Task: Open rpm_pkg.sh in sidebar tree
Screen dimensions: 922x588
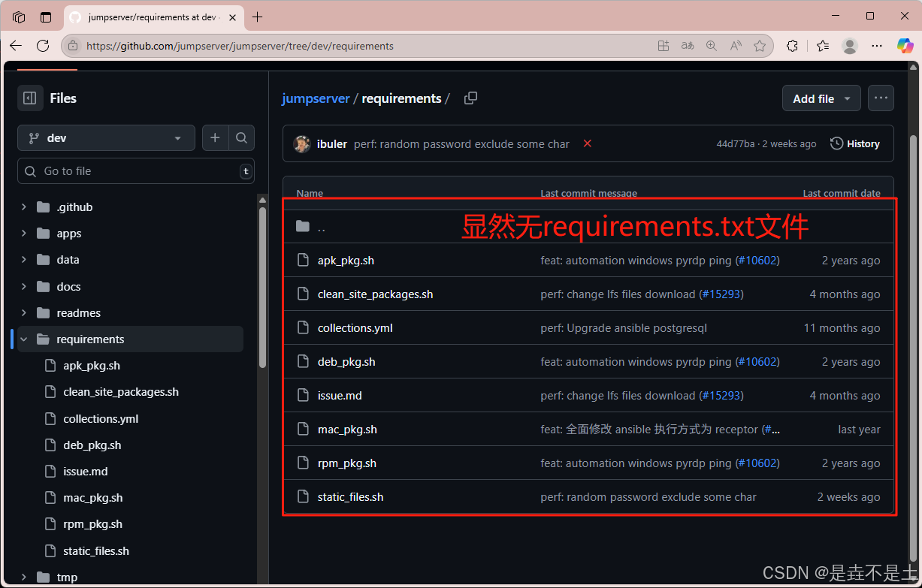Action: 92,524
